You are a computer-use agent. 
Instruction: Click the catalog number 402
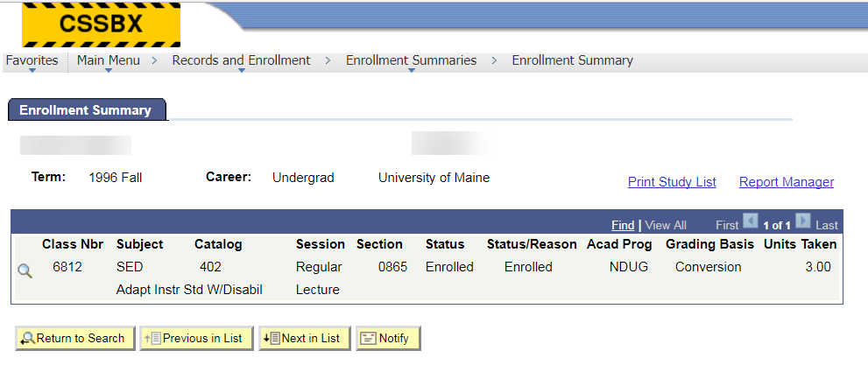tap(210, 267)
